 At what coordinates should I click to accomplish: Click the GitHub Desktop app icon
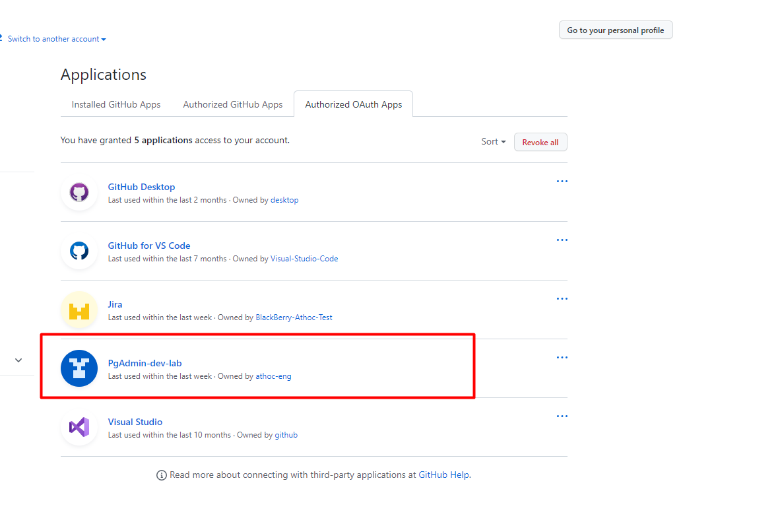pyautogui.click(x=79, y=193)
